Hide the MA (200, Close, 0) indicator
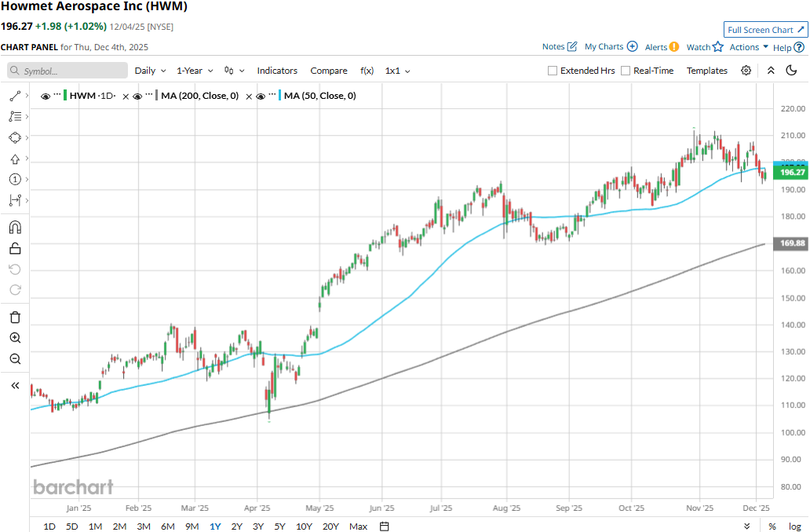Image resolution: width=810 pixels, height=532 pixels. [x=137, y=96]
